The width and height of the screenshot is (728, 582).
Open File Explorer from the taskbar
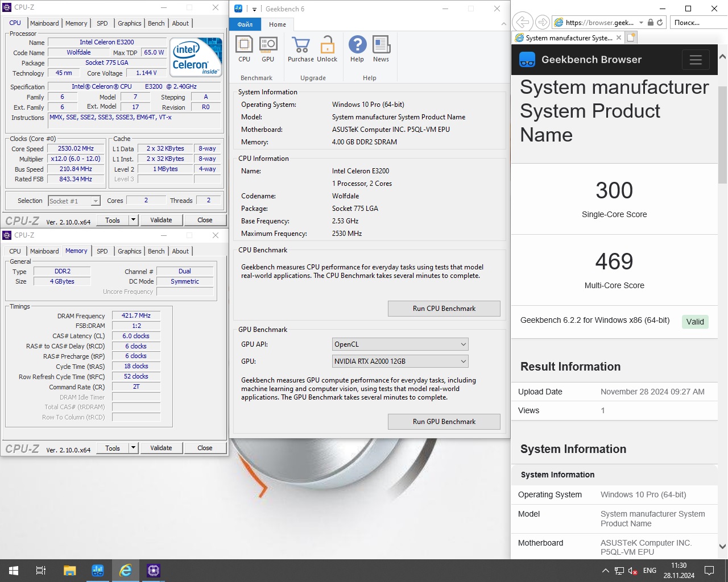(69, 571)
